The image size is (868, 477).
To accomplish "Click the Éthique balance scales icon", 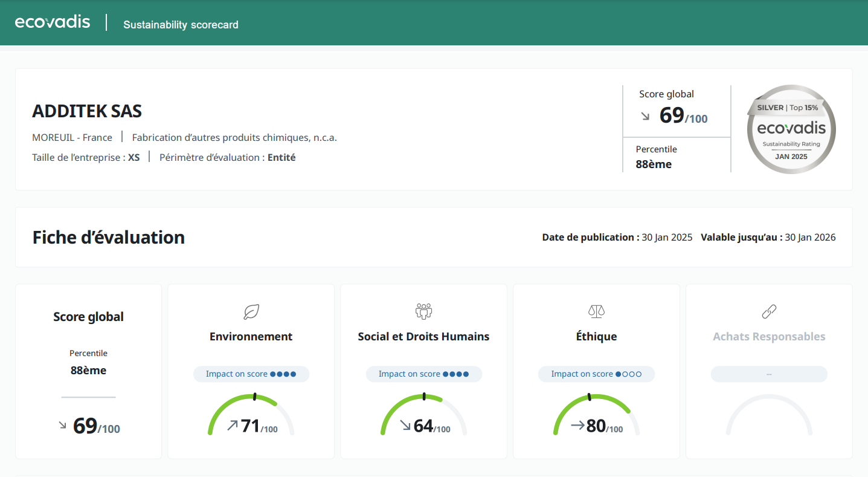I will tap(596, 312).
